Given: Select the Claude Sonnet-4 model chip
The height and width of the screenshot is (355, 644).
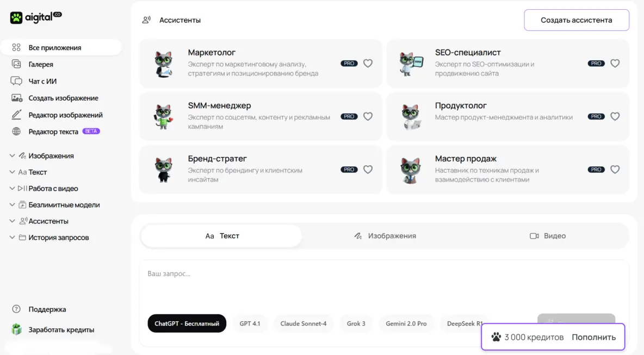Looking at the screenshot, I should tap(304, 323).
